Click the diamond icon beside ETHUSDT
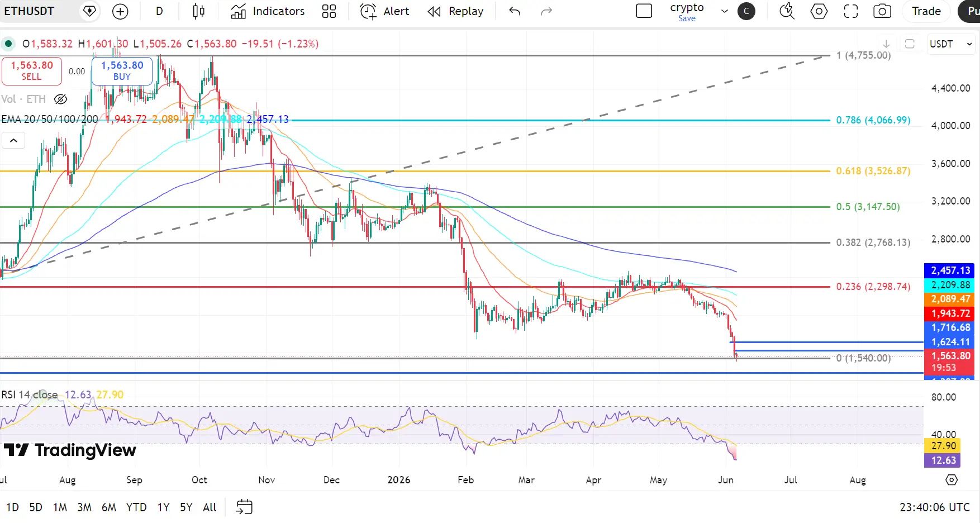The width and height of the screenshot is (980, 523). [x=89, y=11]
